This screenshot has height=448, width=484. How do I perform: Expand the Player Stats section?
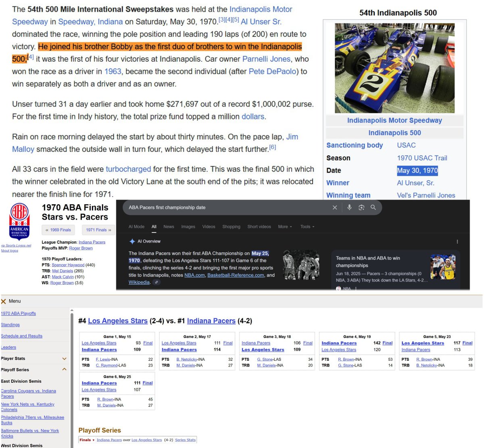(x=64, y=358)
